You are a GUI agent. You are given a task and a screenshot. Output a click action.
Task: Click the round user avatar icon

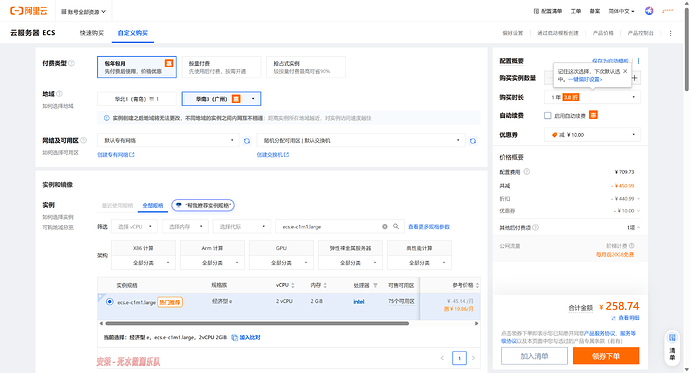(x=649, y=11)
